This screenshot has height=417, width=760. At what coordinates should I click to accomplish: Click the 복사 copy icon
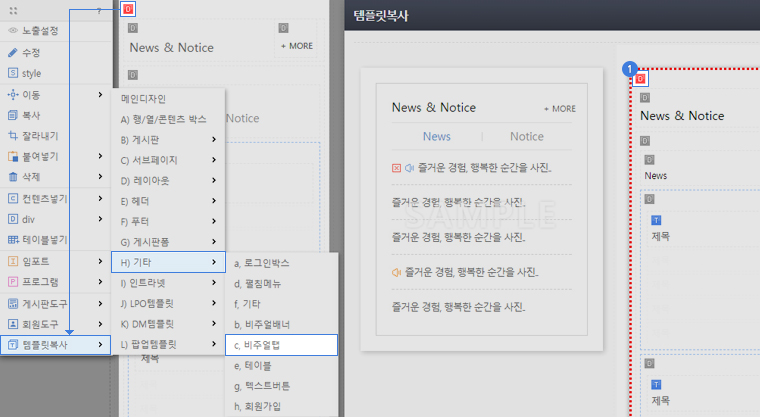[13, 115]
